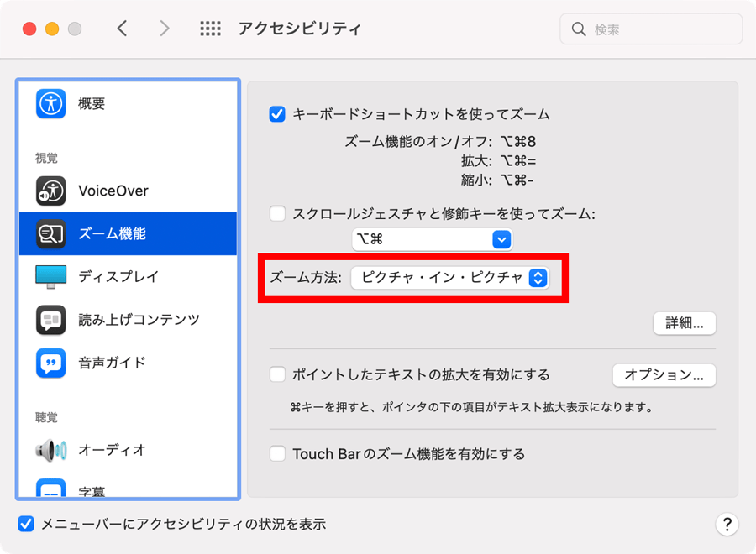The width and height of the screenshot is (756, 554).
Task: Toggle メニューバーにアクセシビリティの状況を表示 checkbox
Action: click(x=26, y=524)
